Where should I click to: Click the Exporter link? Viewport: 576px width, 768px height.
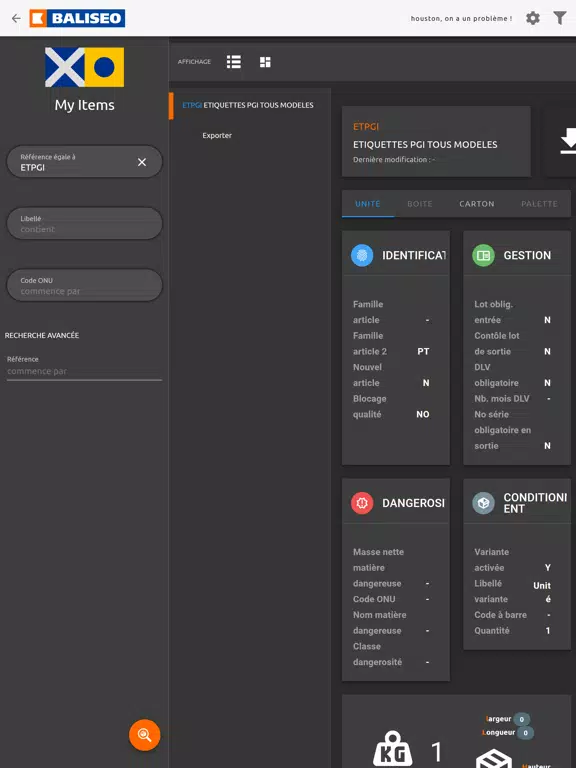coord(217,135)
